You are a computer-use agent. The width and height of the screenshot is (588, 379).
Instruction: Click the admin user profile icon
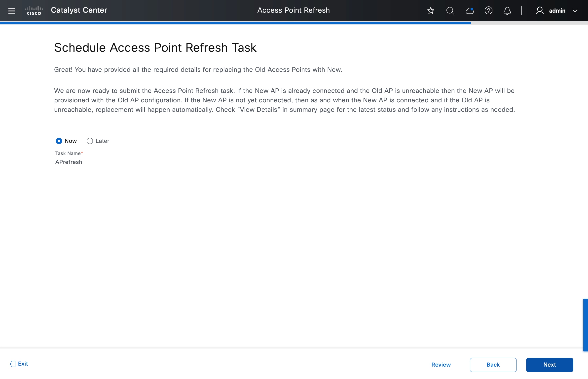click(x=540, y=11)
